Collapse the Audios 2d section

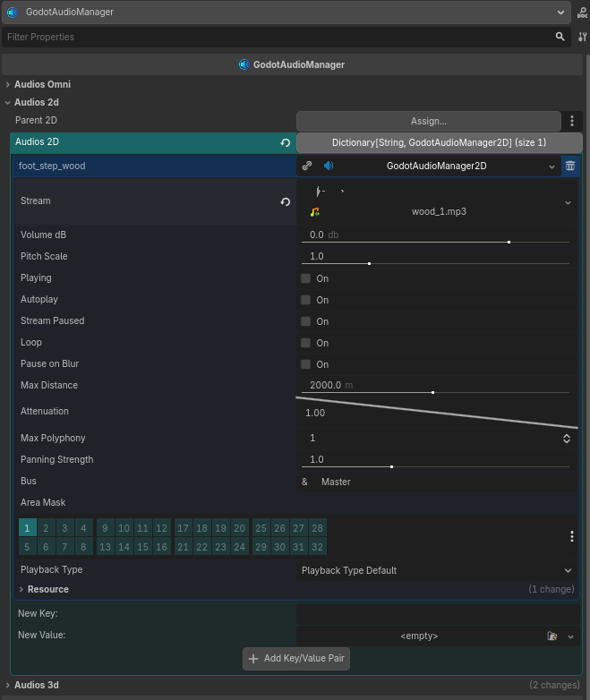point(7,103)
